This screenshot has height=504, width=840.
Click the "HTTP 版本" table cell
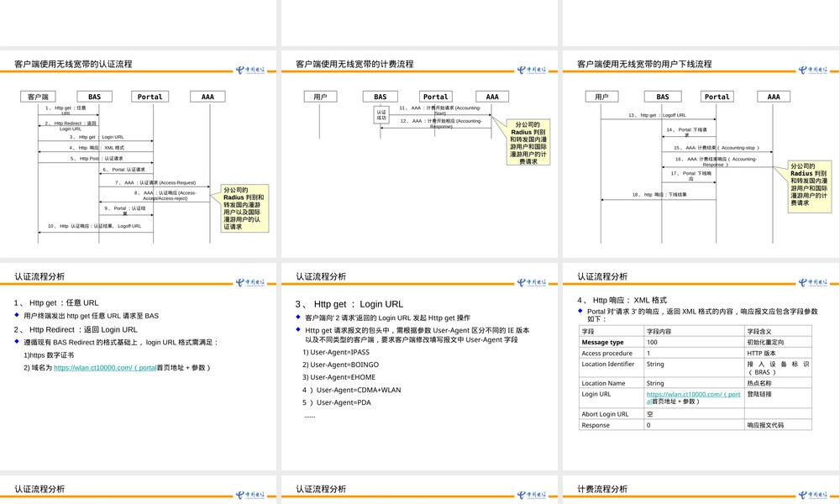click(778, 354)
